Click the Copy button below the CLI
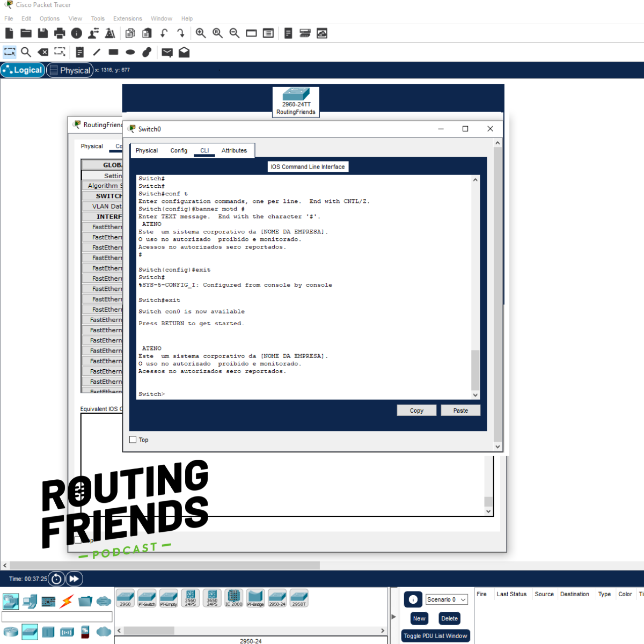This screenshot has width=644, height=644. point(416,410)
